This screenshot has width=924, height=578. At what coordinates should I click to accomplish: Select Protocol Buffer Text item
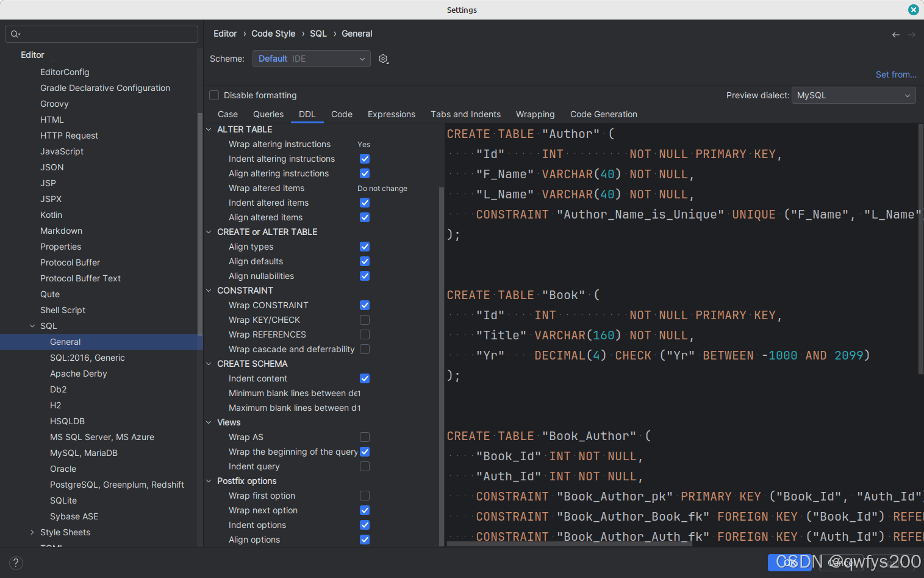pyautogui.click(x=81, y=278)
